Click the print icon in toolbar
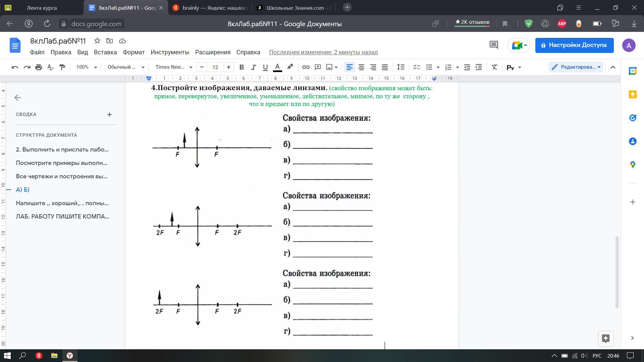This screenshot has height=362, width=644. pos(39,67)
